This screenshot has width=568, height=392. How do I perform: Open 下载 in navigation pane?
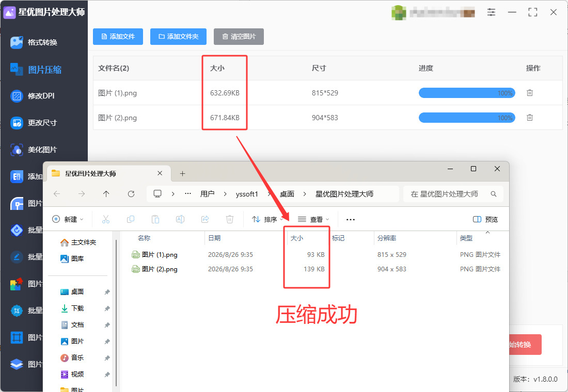72,308
